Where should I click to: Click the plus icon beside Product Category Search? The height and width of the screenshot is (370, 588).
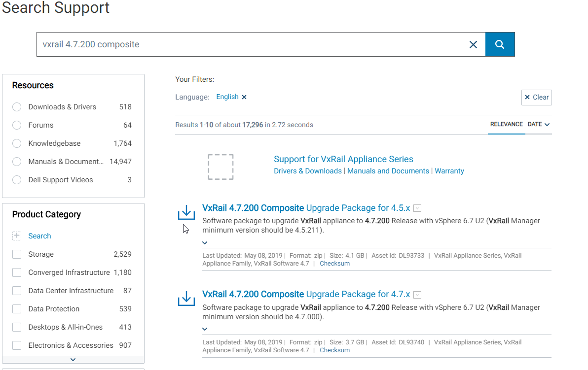(x=17, y=236)
